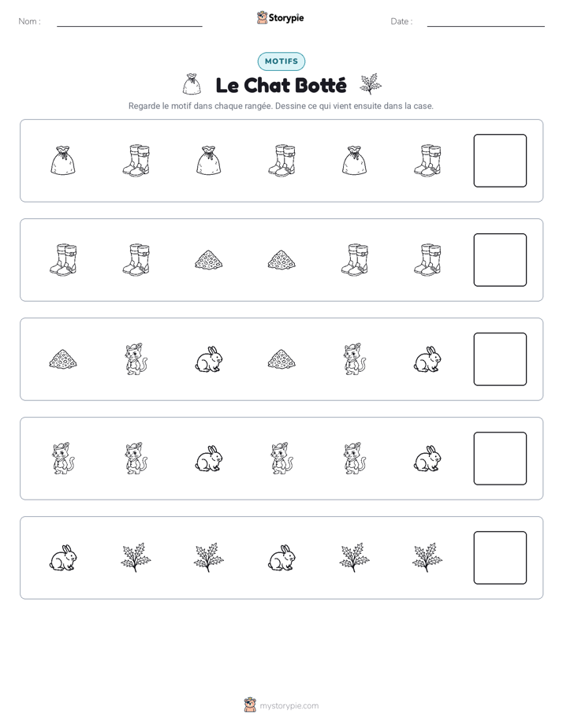This screenshot has height=728, width=563.
Task: Click the first sack in row one
Action: (63, 161)
